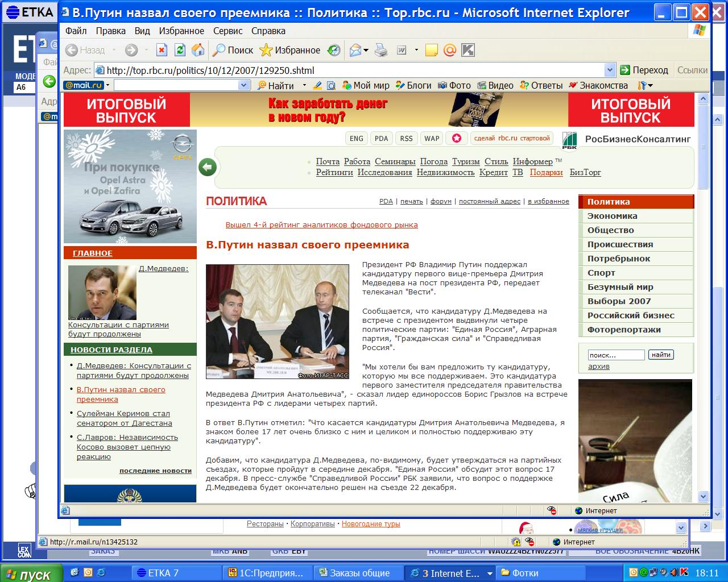728x582 pixels.
Task: Open the Сервис menu
Action: [x=227, y=31]
